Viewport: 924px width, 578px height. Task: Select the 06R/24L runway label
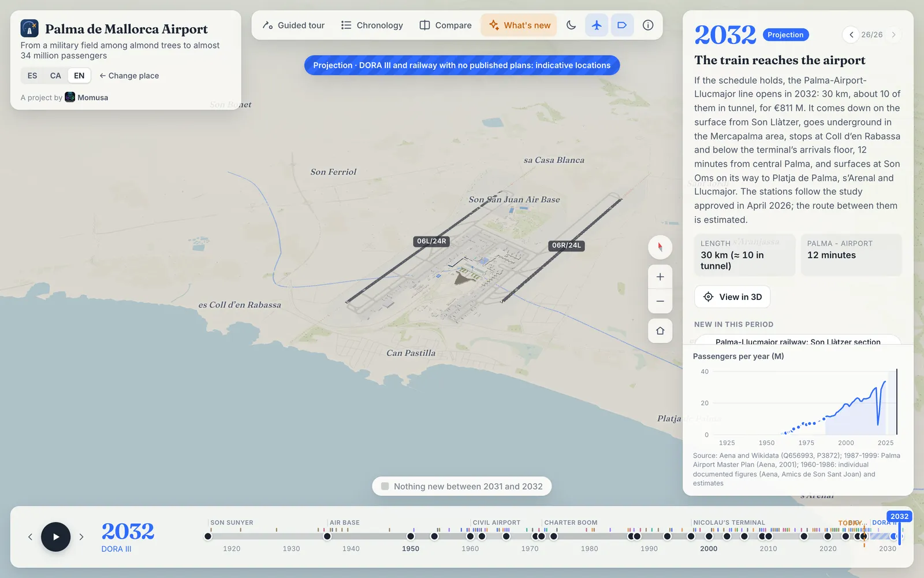tap(567, 246)
